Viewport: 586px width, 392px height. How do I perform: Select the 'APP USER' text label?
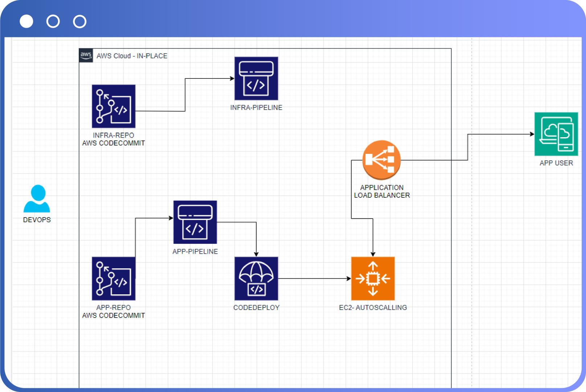[x=556, y=163]
